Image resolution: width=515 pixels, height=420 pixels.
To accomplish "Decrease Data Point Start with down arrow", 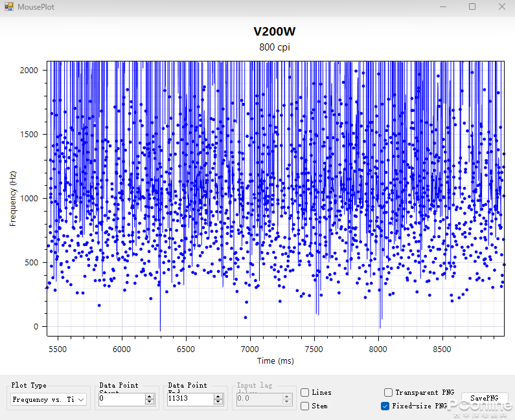I will click(x=150, y=402).
